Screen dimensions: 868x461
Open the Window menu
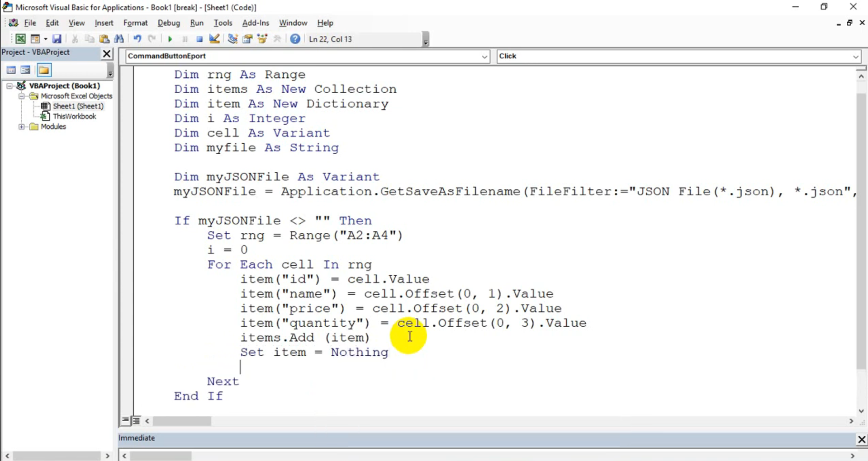(x=293, y=23)
